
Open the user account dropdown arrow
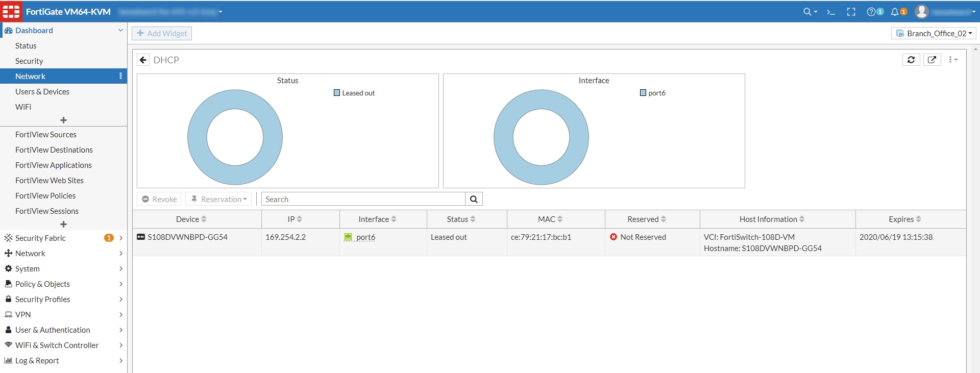973,12
